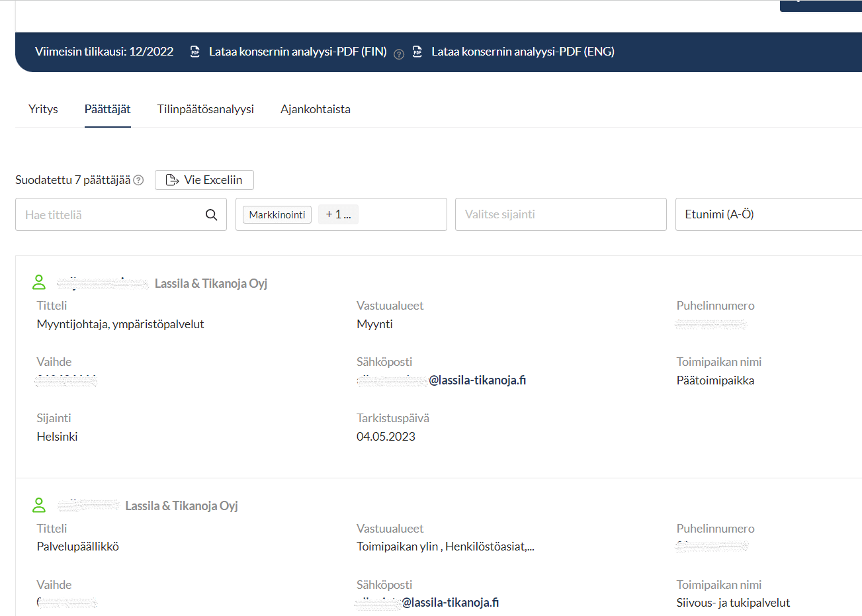Click the Vie Exceliin button
862x616 pixels.
click(204, 180)
